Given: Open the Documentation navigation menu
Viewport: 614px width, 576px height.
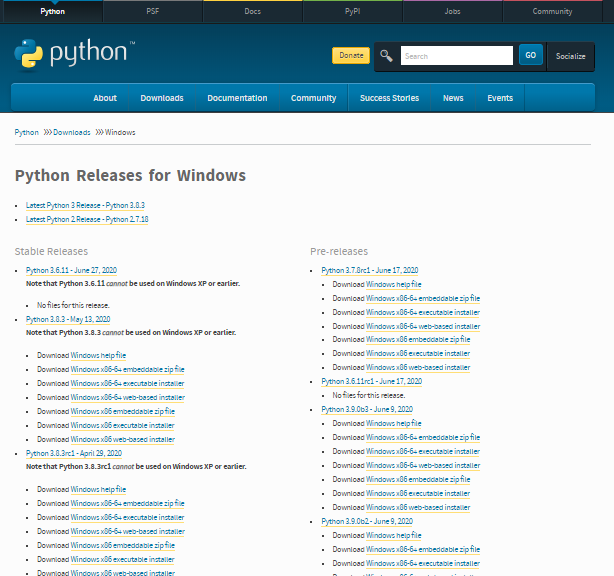Looking at the screenshot, I should pos(237,98).
